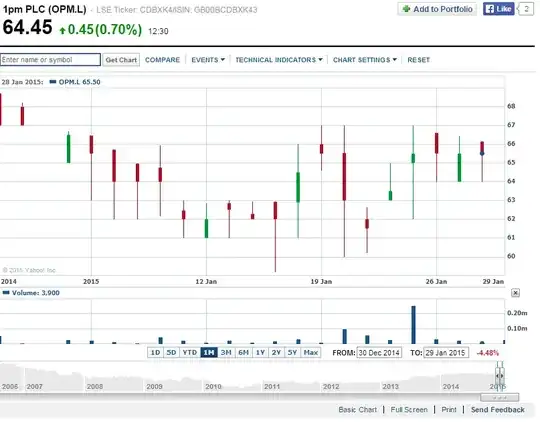Click the Like count bubble showing 2
This screenshot has height=423, width=540.
click(x=526, y=9)
